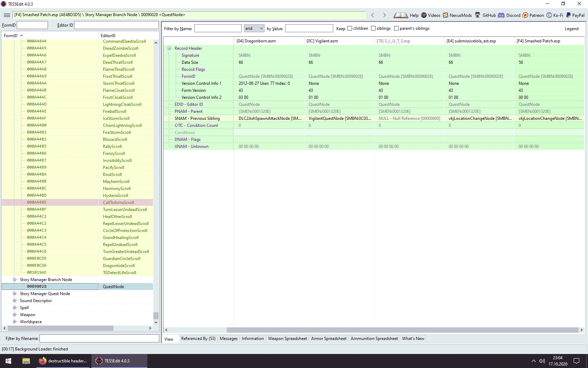588x368 pixels.
Task: Open the and/or filter combo box
Action: (254, 28)
